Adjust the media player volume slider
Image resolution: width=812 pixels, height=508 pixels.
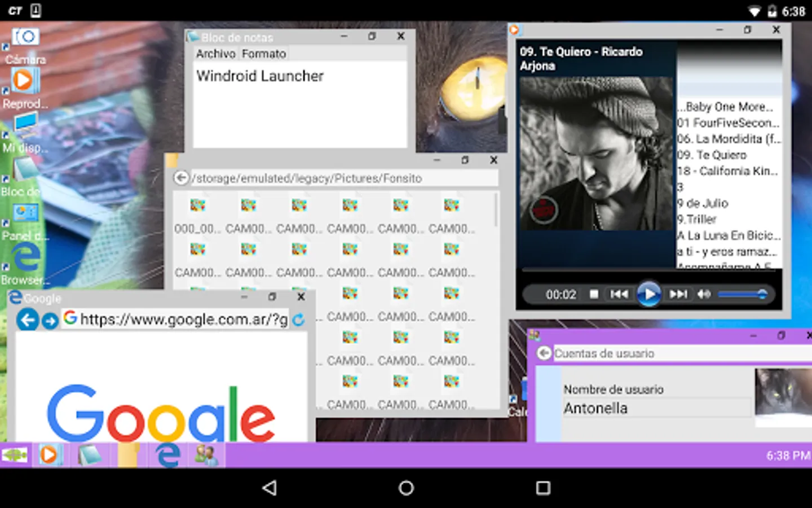point(743,294)
